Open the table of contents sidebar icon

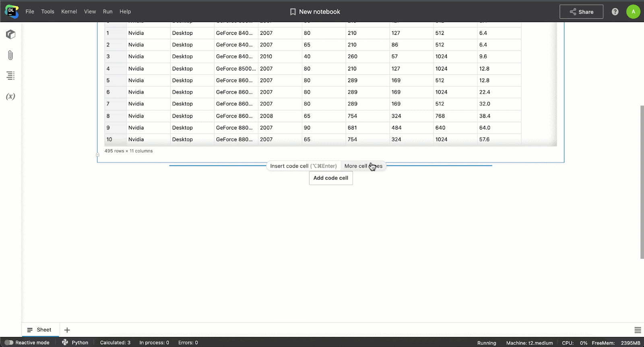tap(10, 75)
